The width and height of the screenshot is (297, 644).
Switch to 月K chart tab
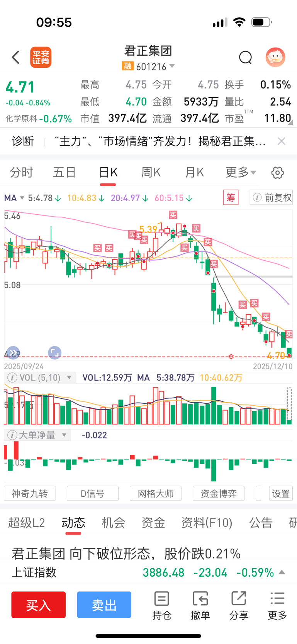[194, 172]
